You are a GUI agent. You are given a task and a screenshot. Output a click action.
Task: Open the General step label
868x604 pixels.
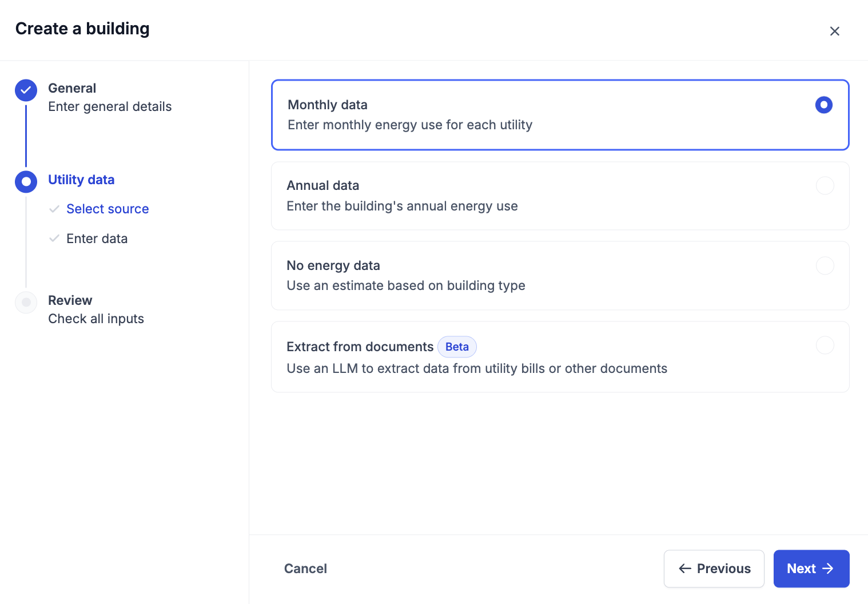(72, 89)
